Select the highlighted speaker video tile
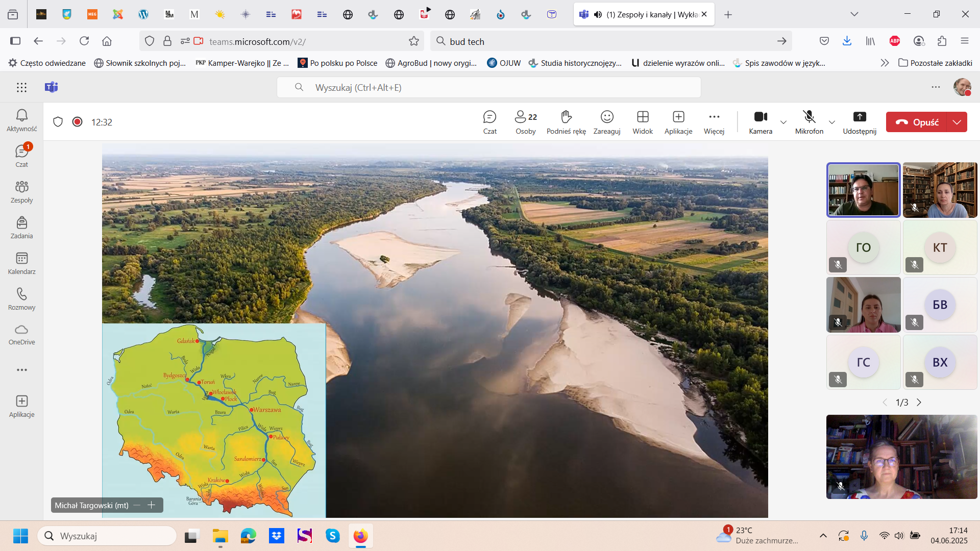The height and width of the screenshot is (551, 980). (864, 190)
